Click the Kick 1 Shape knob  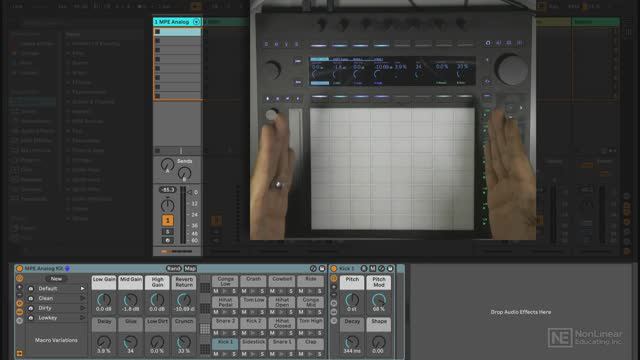click(x=378, y=342)
